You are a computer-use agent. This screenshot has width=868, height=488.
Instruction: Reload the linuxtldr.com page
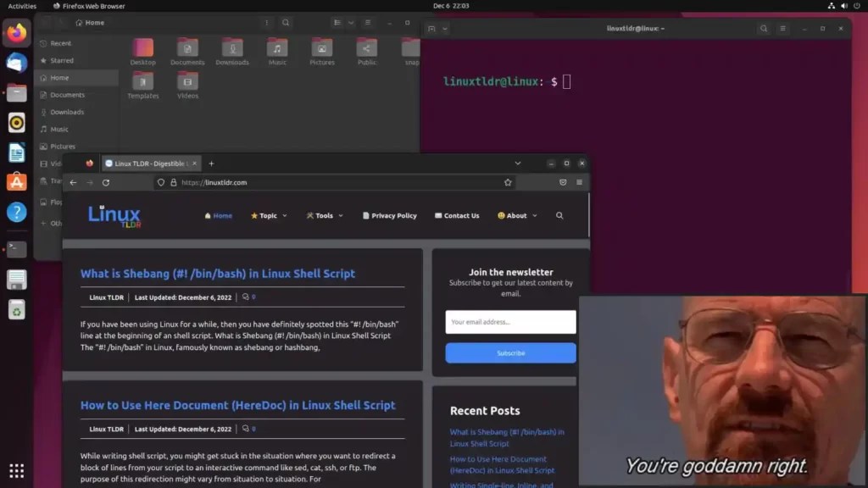click(x=106, y=183)
